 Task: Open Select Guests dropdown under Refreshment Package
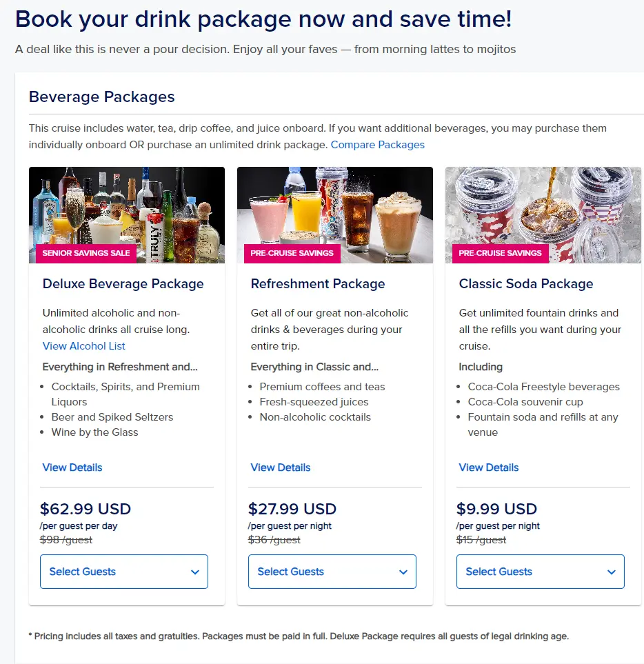(x=332, y=572)
